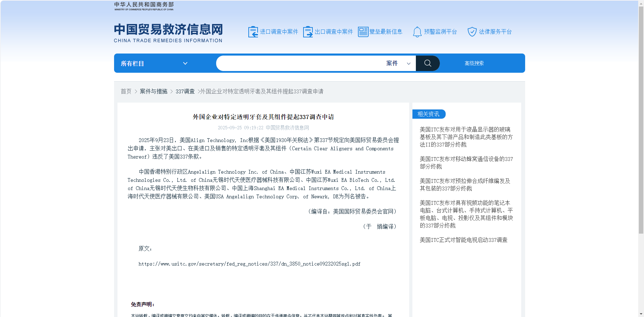The width and height of the screenshot is (644, 317).
Task: Open the 案件 search type dropdown
Action: (x=398, y=63)
